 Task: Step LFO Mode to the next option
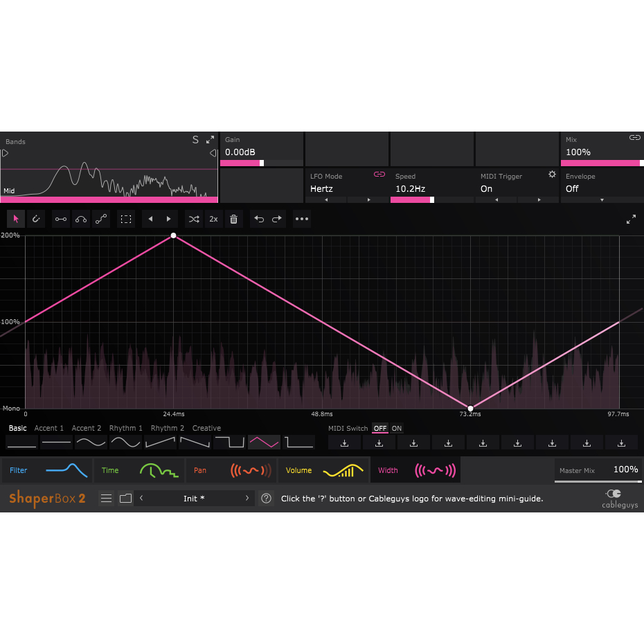tap(368, 200)
